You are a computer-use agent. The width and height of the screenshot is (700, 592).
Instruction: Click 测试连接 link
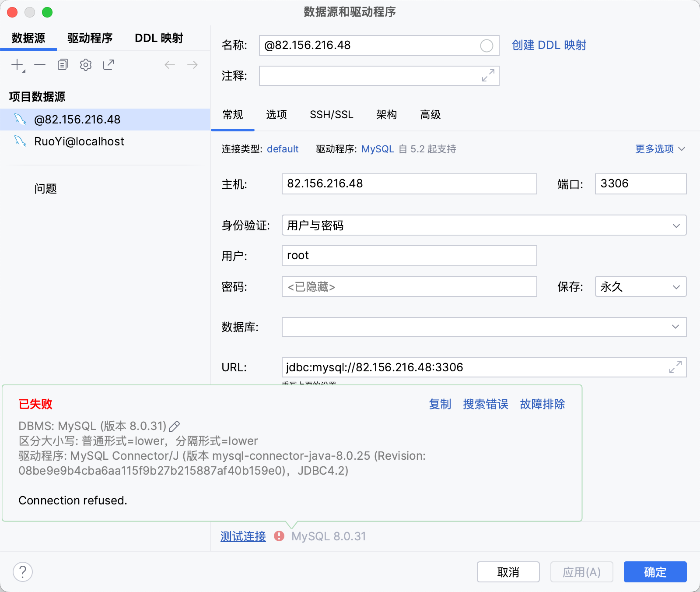coord(243,536)
